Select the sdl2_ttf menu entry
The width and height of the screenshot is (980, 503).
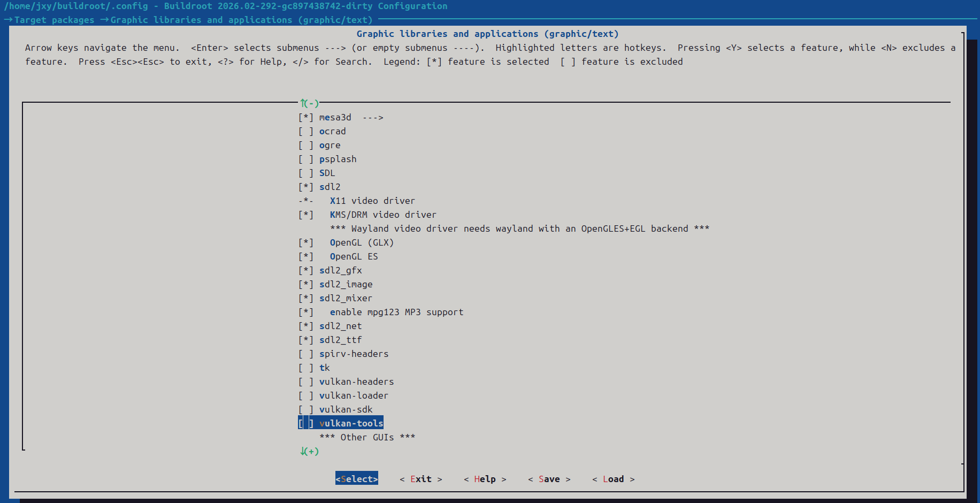click(x=340, y=340)
